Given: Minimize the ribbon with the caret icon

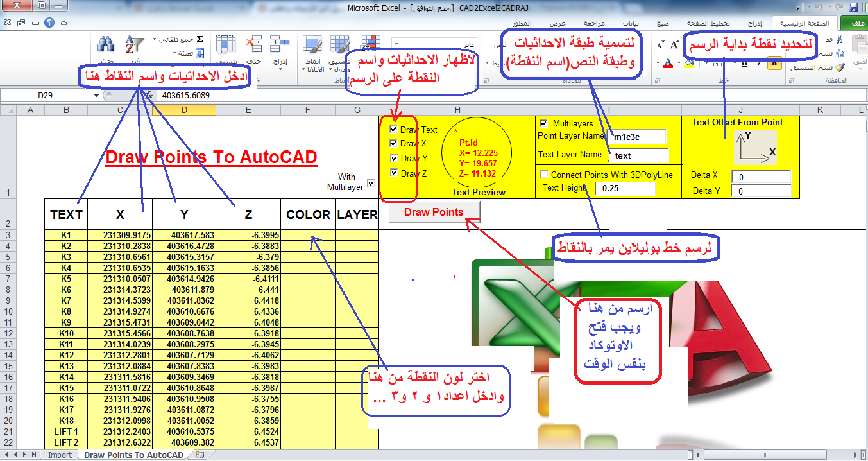Looking at the screenshot, I should coord(64,23).
